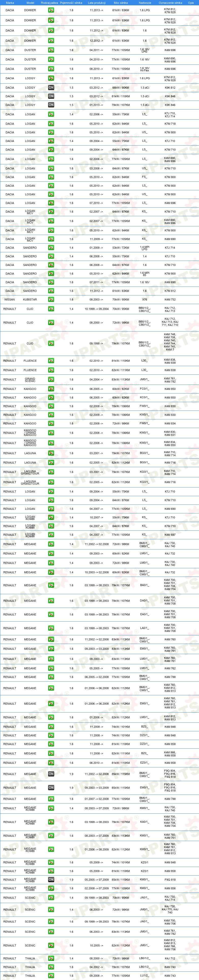Click the K4M 697 engine code
Image resolution: width=199 pixels, height=980 pixels.
tap(170, 535)
